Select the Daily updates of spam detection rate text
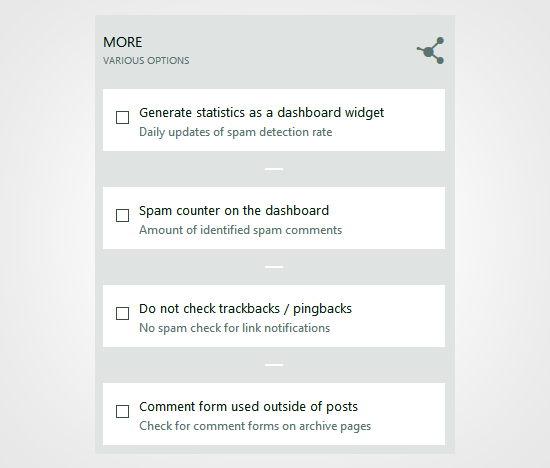550x468 pixels. pos(235,132)
